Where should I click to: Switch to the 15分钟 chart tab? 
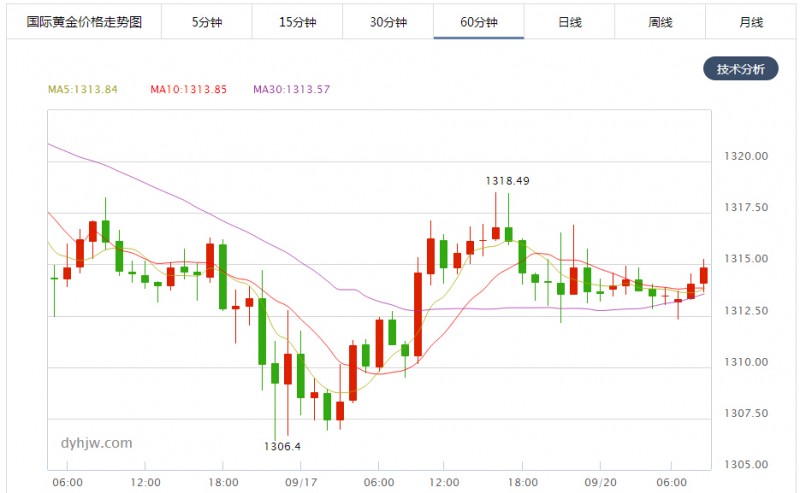[297, 22]
